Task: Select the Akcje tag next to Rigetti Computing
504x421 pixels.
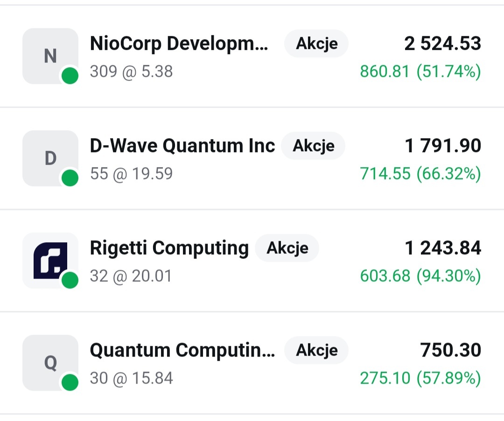Action: (x=287, y=248)
